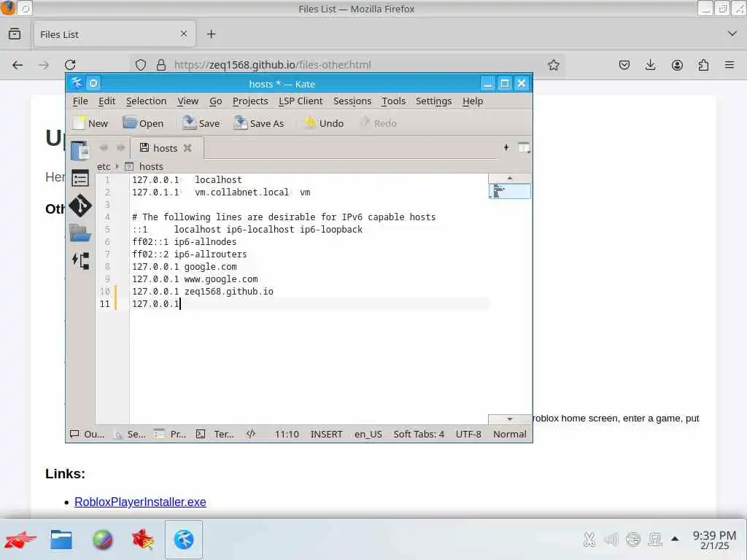The width and height of the screenshot is (747, 560).
Task: Go back in Firefox
Action: point(18,65)
